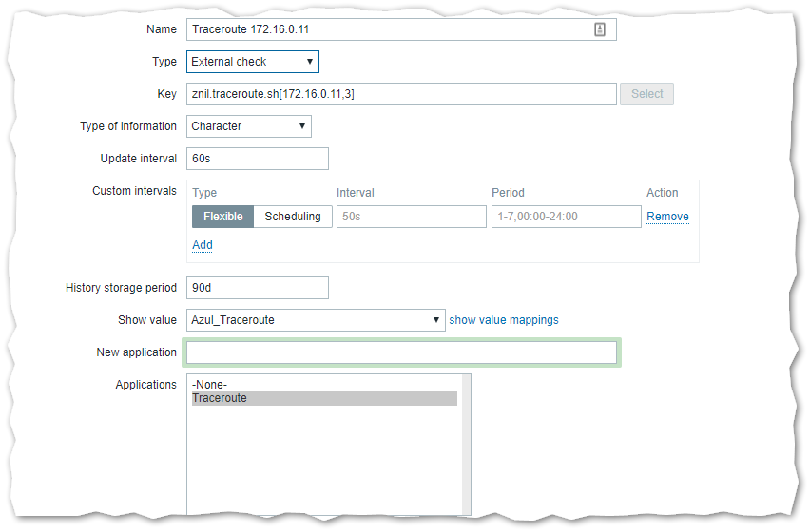The width and height of the screenshot is (810, 532).
Task: Select the Flexible interval type
Action: pos(222,217)
